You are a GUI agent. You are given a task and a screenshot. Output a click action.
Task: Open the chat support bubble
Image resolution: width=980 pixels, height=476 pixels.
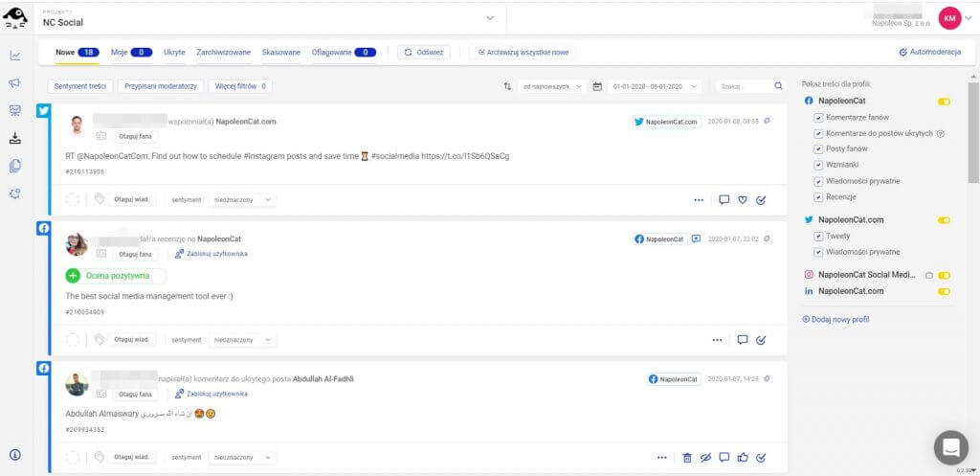pyautogui.click(x=950, y=446)
